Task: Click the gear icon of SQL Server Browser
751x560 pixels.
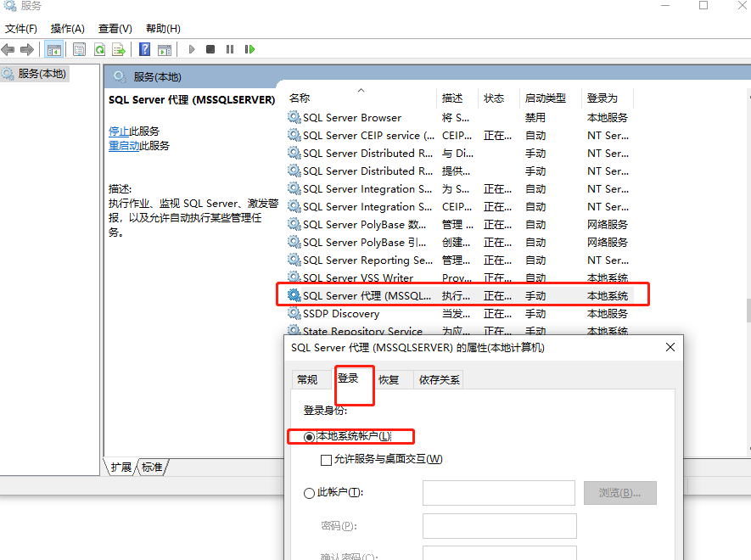Action: (294, 117)
